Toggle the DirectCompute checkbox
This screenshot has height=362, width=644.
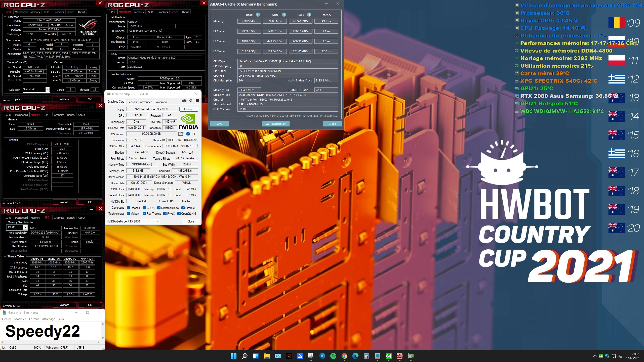pos(159,208)
